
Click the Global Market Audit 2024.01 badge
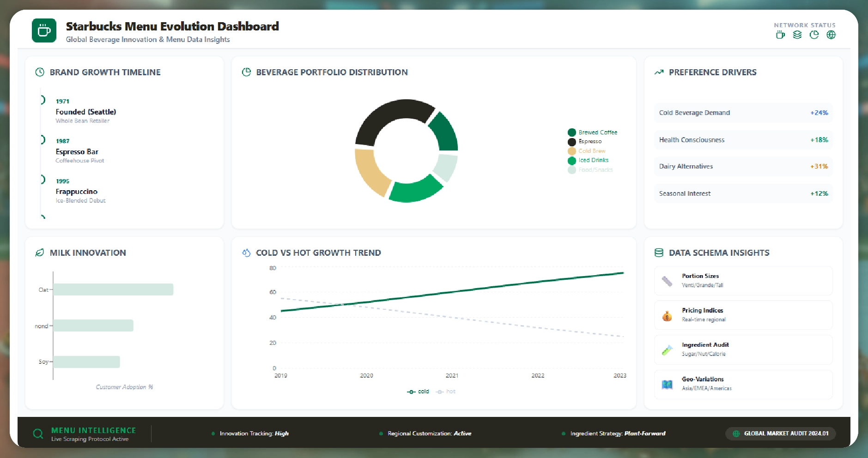(781, 434)
